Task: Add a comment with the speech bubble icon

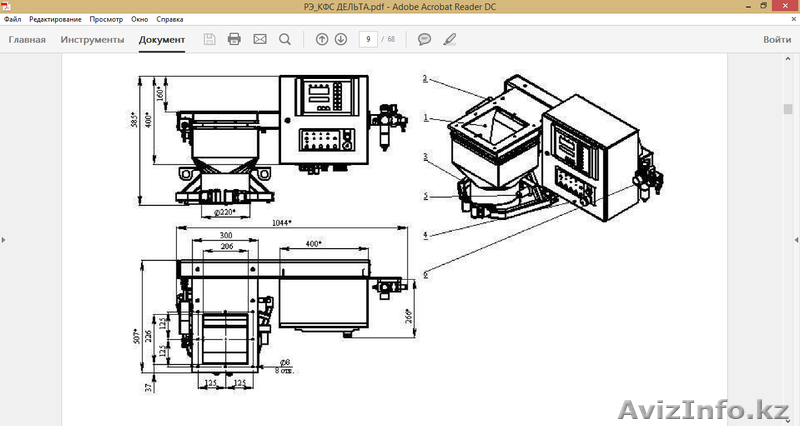Action: tap(425, 39)
